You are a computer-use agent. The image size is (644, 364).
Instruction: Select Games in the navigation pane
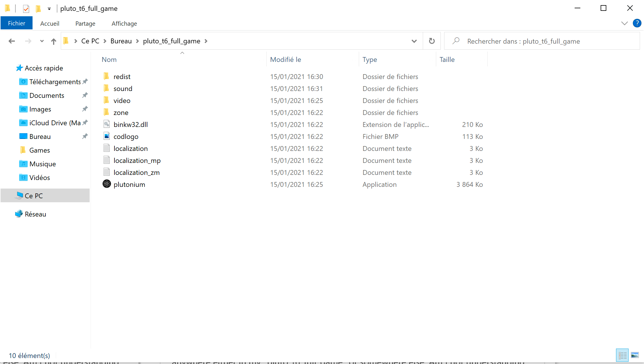40,150
